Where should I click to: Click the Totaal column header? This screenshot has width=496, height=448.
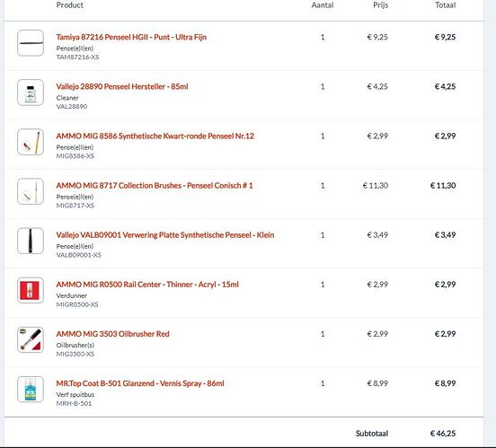click(445, 5)
